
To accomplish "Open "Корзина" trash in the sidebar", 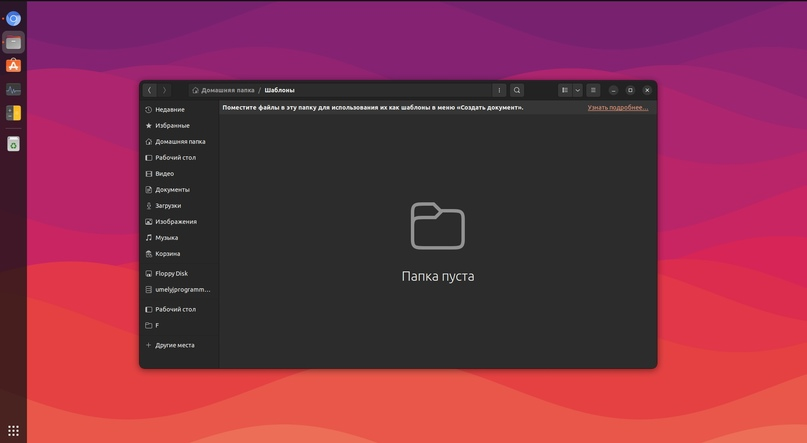I will click(167, 254).
